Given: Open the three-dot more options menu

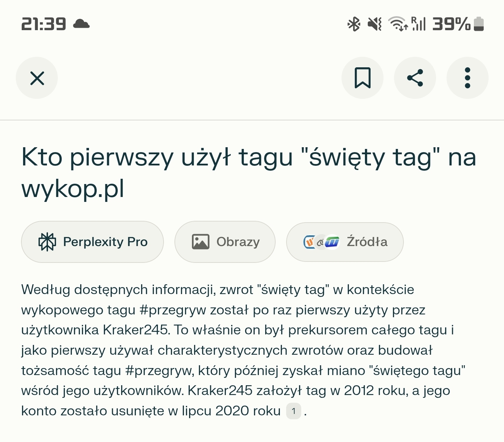Looking at the screenshot, I should pyautogui.click(x=467, y=78).
